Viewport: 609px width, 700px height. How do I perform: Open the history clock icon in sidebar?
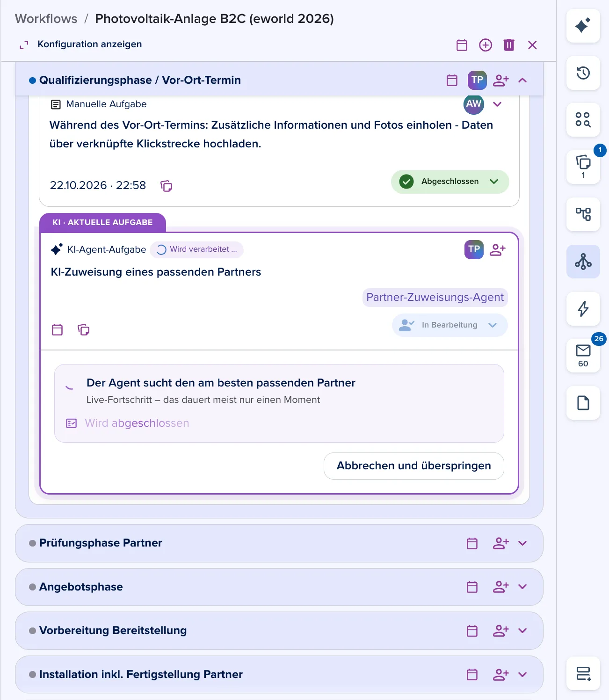[583, 73]
